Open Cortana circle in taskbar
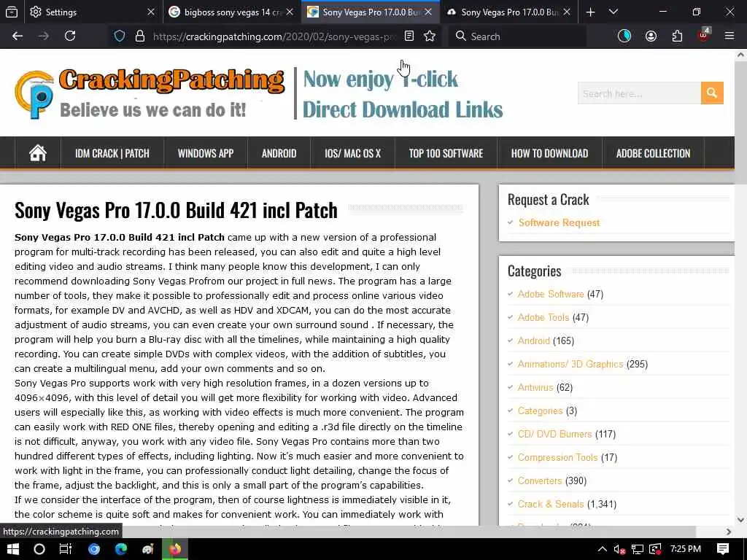The width and height of the screenshot is (747, 560). click(39, 549)
